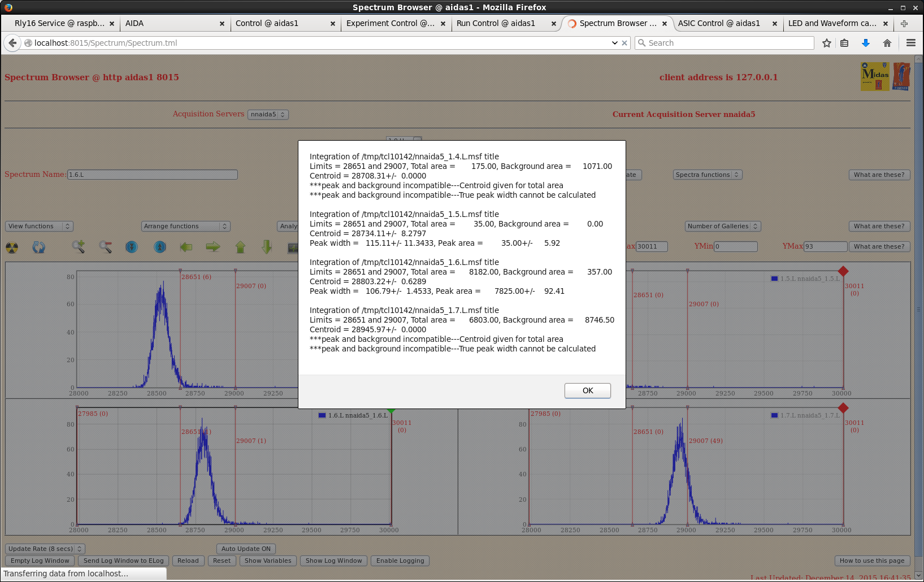Open the View functions dropdown
The image size is (924, 582).
pos(39,226)
